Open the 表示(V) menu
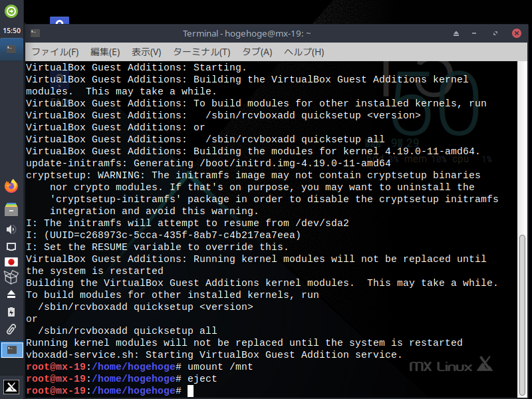 (x=146, y=52)
